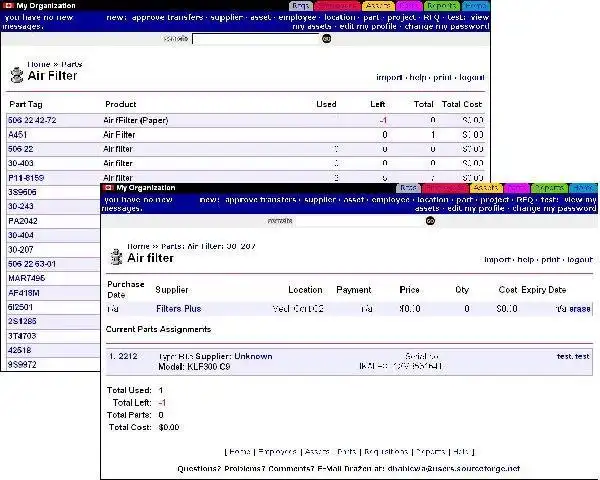The image size is (600, 480).
Task: Open the Reports tab in the front window
Action: click(x=549, y=188)
